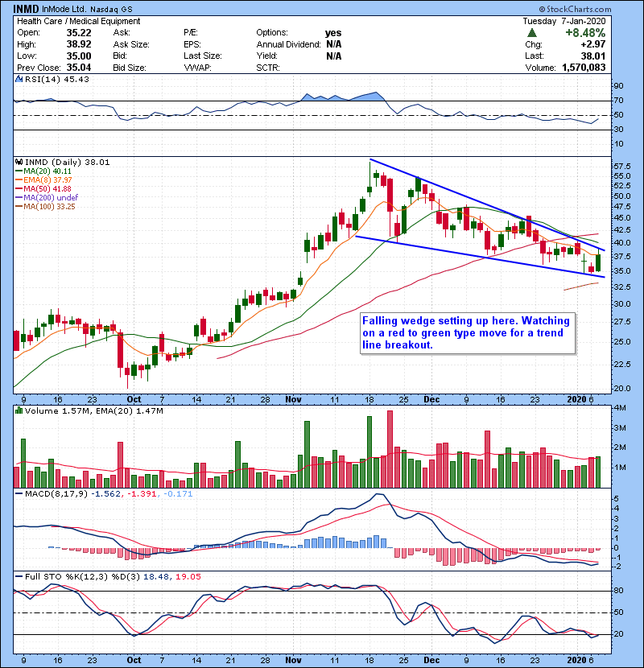This screenshot has width=644, height=668.
Task: Select the Volume figure 1,570,083
Action: click(x=584, y=68)
